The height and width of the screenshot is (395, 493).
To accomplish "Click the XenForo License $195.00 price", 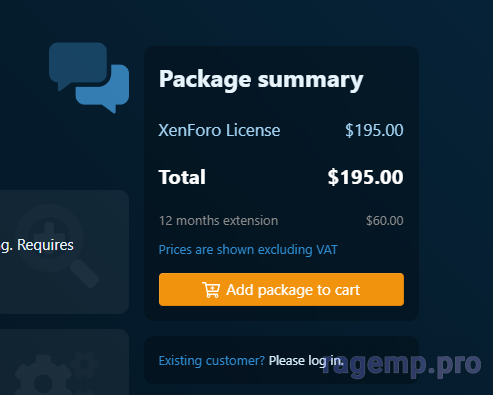I will (374, 130).
